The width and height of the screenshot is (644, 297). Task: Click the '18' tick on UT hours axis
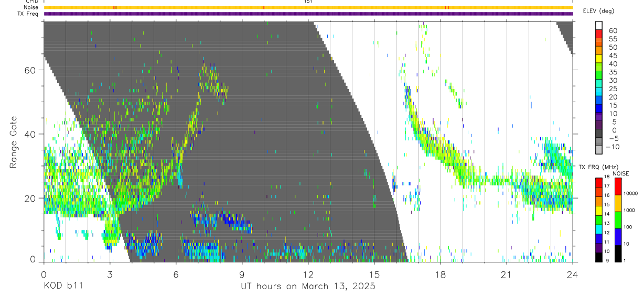coord(441,274)
